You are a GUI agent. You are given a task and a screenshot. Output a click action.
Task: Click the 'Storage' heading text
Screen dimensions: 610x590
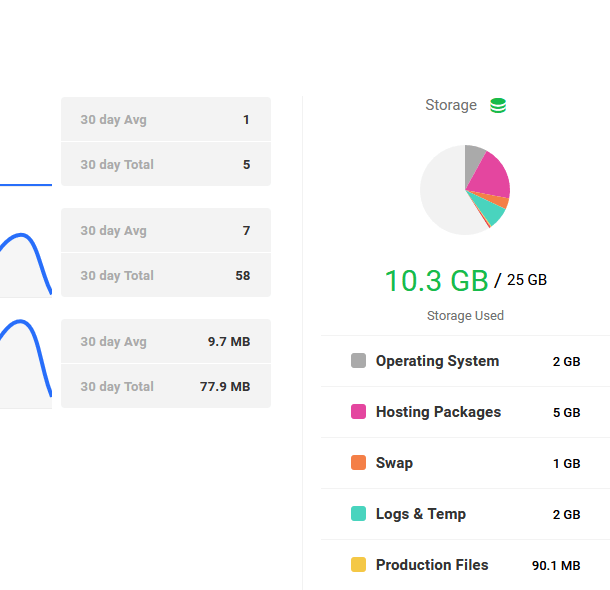pos(451,105)
